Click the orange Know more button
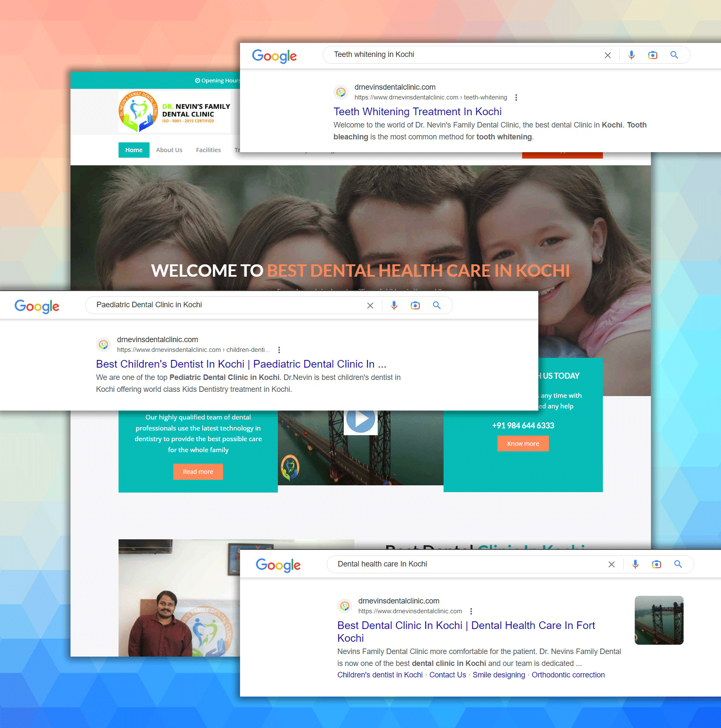Viewport: 721px width, 728px height. [x=523, y=444]
